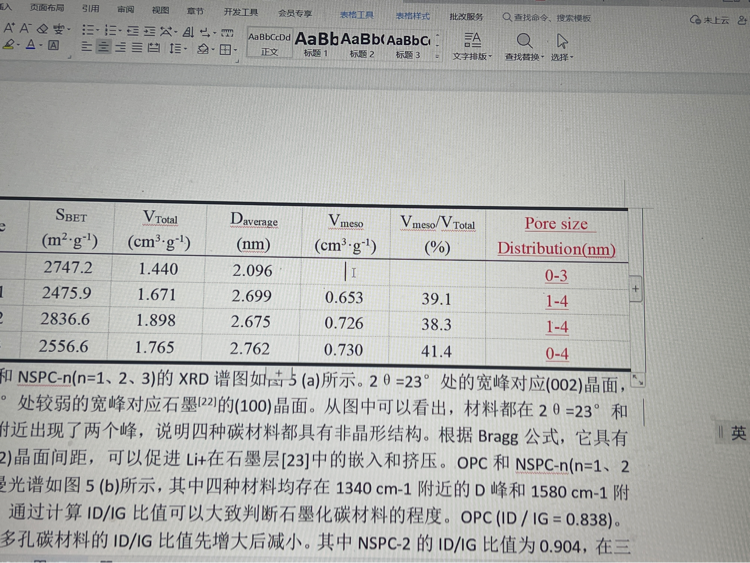Click the paragraph shading bucket icon
Screen dimensions: 750x563
pos(203,49)
